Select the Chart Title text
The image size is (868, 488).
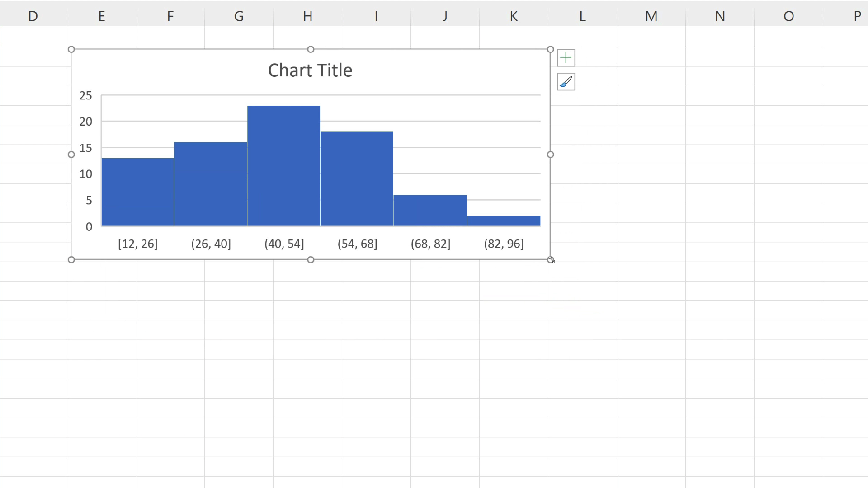(310, 70)
